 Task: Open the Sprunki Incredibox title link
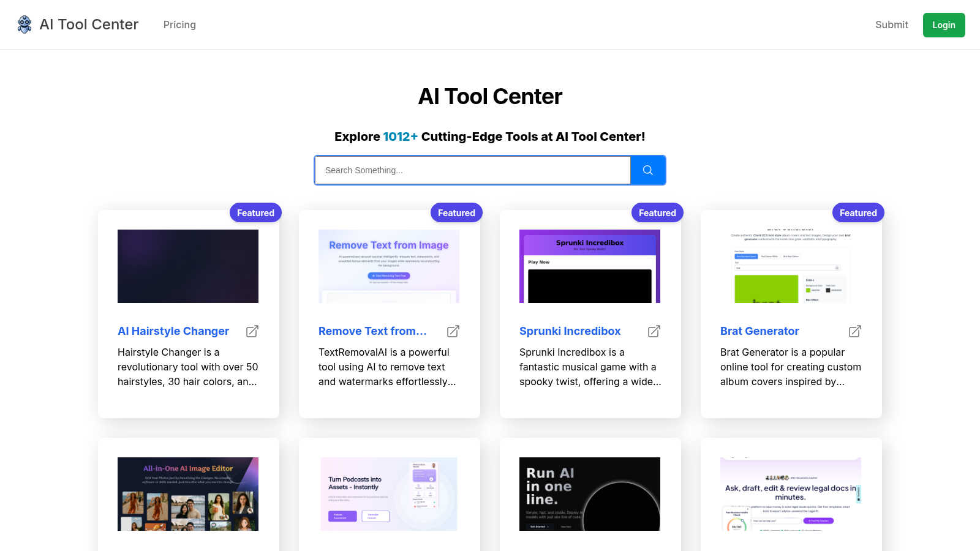570,331
